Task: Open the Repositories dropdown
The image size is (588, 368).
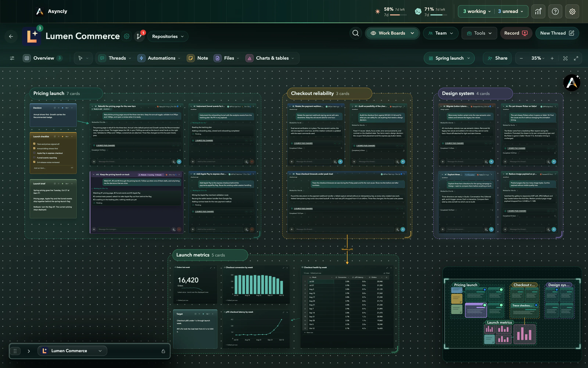Action: 168,36
